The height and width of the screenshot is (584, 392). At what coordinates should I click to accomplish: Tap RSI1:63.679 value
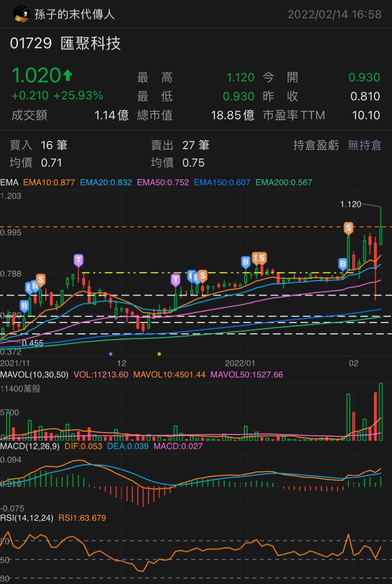click(x=82, y=518)
